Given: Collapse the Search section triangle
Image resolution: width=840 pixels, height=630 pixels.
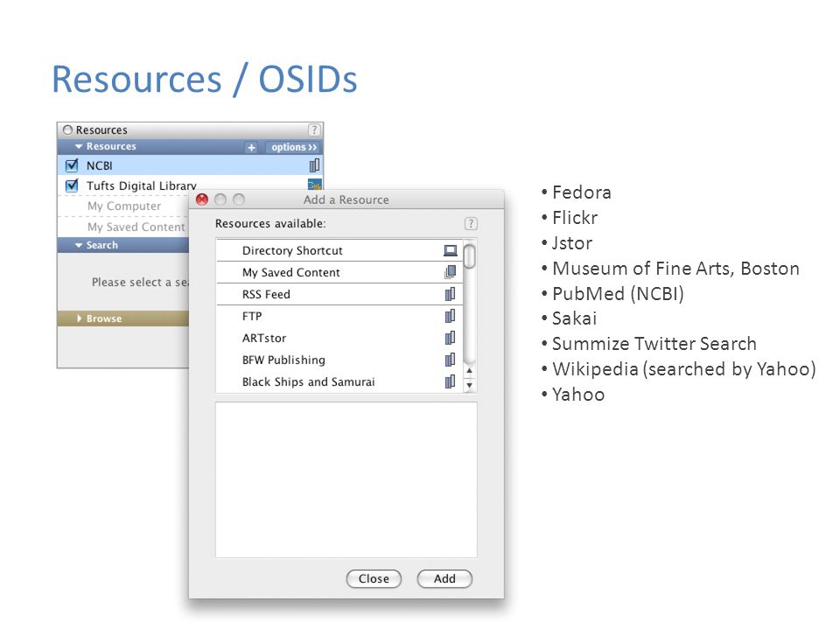Looking at the screenshot, I should [79, 245].
